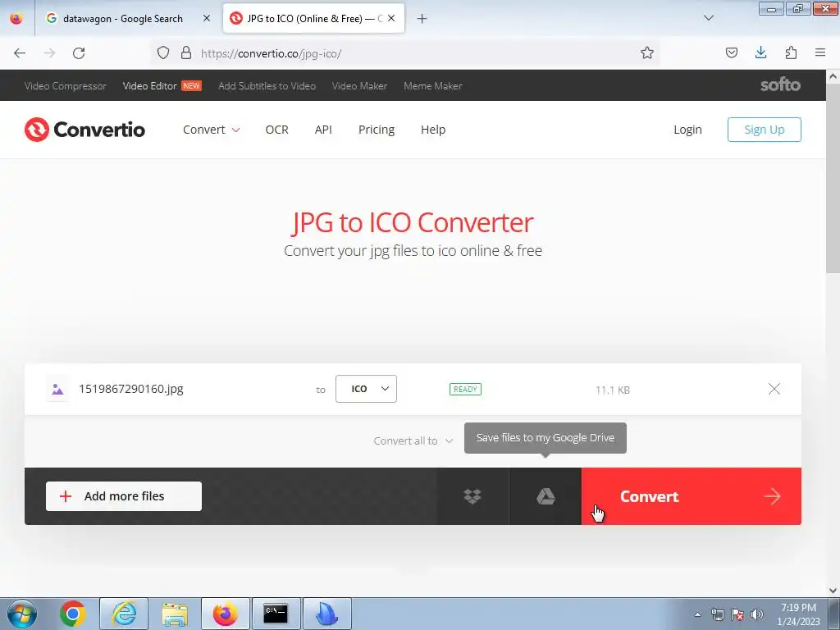
Task: Open Windows Explorer from the taskbar
Action: tap(175, 614)
